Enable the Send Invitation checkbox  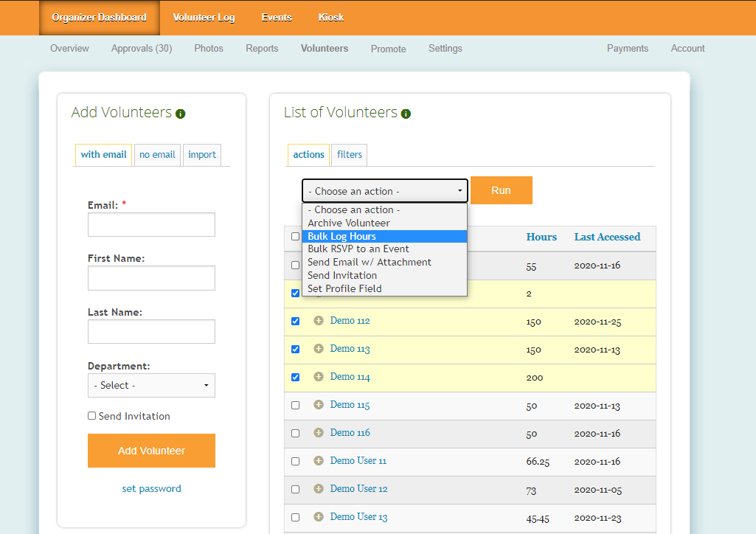coord(92,416)
